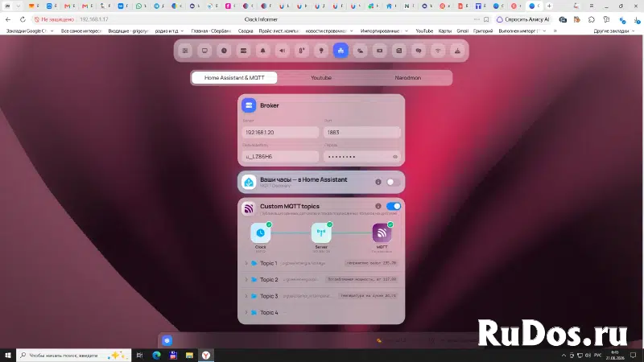Click the info icon for Home Assistant discovery
The width and height of the screenshot is (644, 362).
(x=378, y=182)
